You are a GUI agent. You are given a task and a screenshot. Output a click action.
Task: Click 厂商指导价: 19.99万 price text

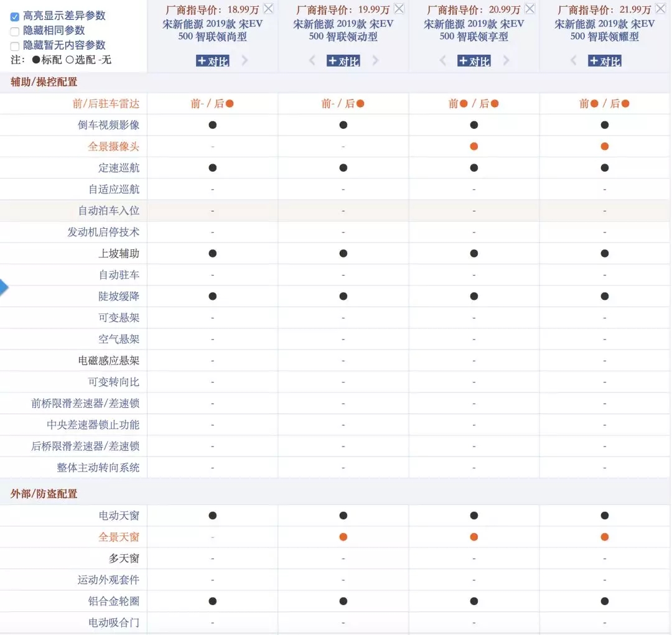[343, 9]
